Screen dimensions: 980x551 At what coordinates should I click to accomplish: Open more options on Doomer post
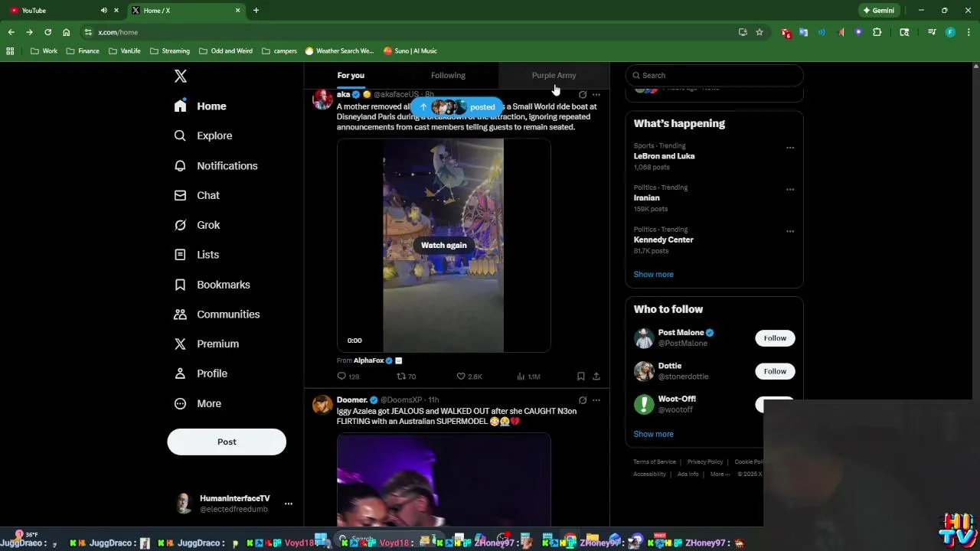point(596,400)
